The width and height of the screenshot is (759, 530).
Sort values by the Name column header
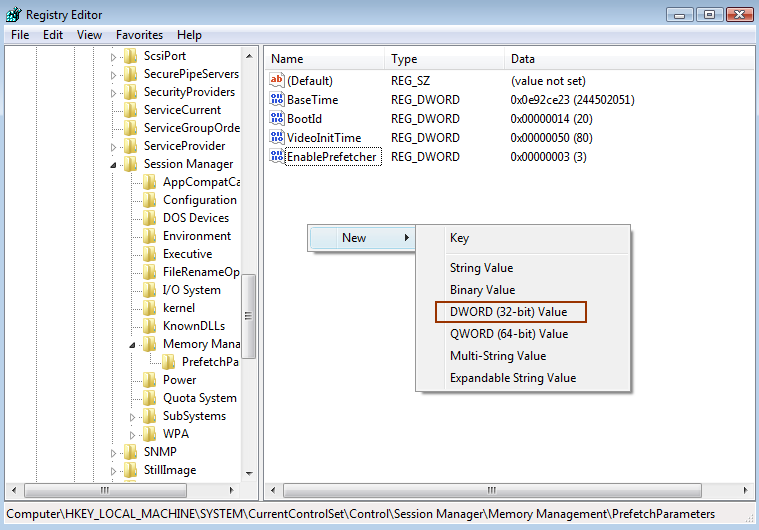tap(324, 59)
